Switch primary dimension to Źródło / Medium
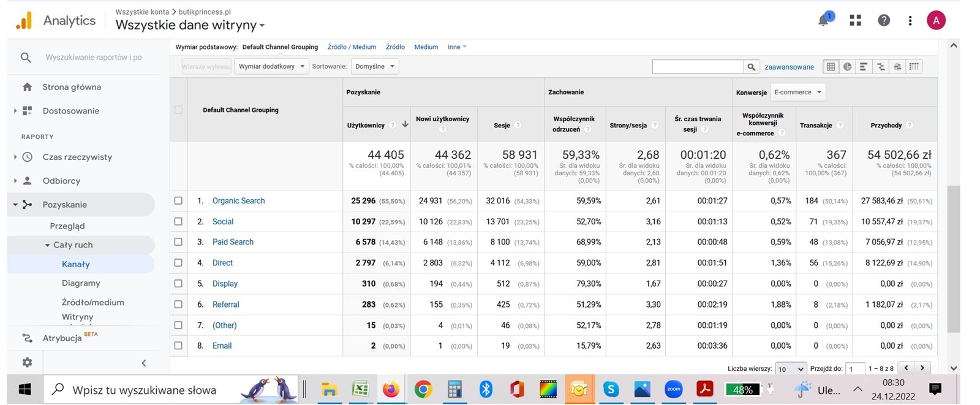Screen dimensions: 980x405 352,47
